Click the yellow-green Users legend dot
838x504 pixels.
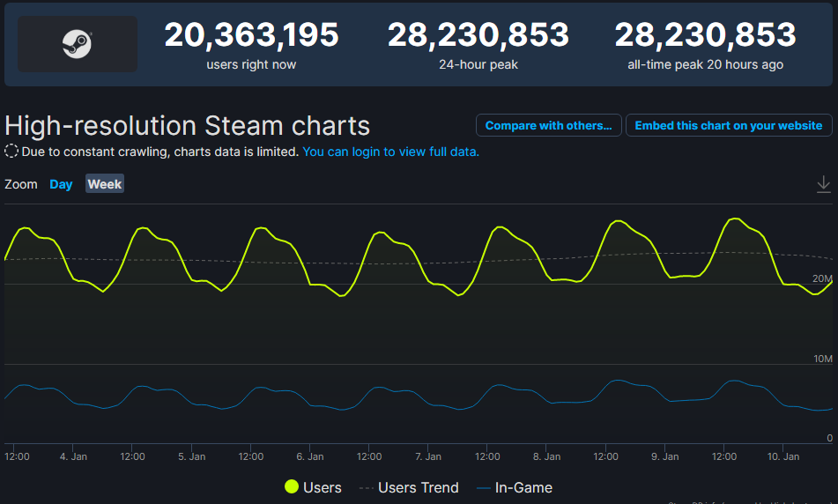(292, 486)
